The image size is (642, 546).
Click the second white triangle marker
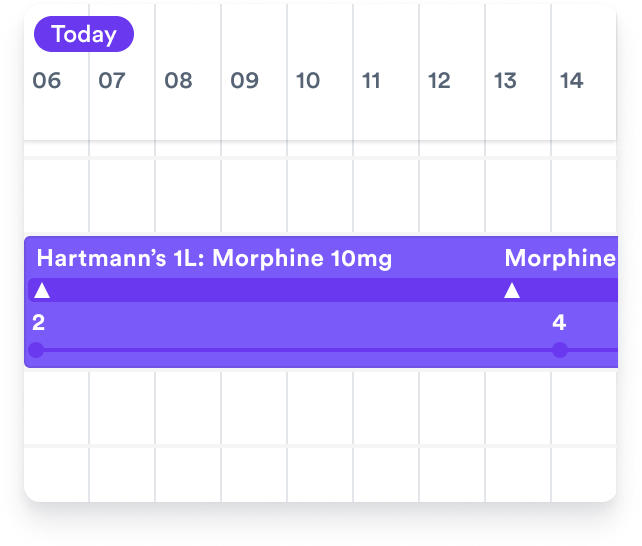512,291
